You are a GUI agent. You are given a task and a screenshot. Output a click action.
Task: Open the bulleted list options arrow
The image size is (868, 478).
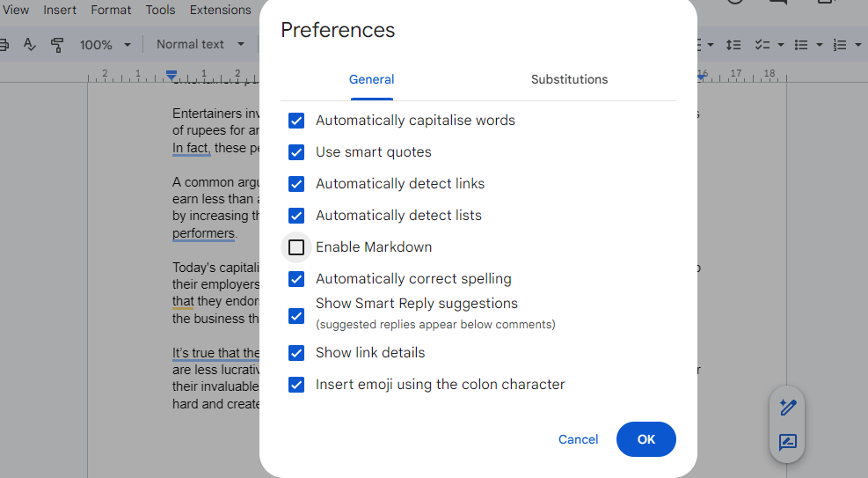[820, 44]
